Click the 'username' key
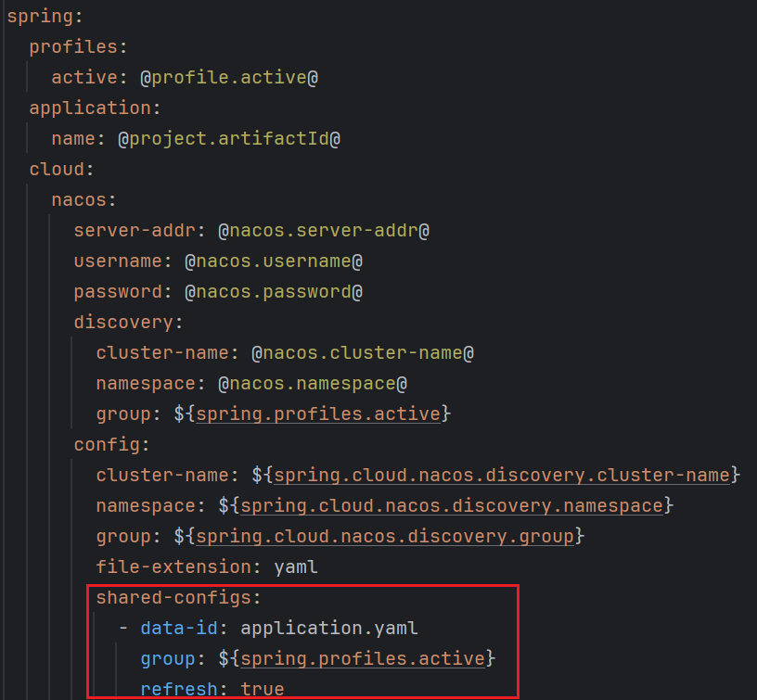The image size is (757, 700). (x=117, y=261)
